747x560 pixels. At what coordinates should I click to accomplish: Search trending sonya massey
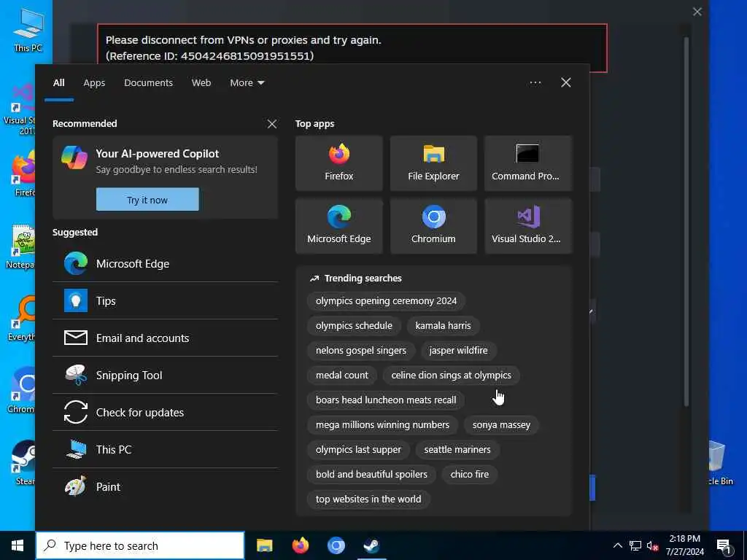501,425
